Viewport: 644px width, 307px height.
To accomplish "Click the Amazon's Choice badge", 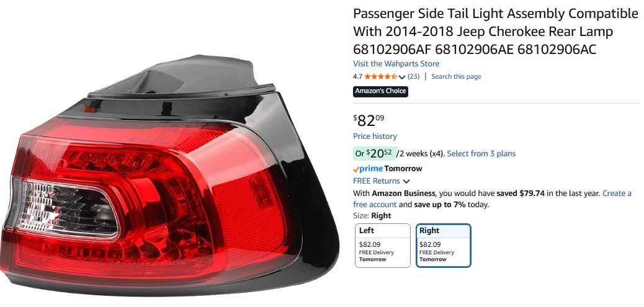I will (380, 91).
